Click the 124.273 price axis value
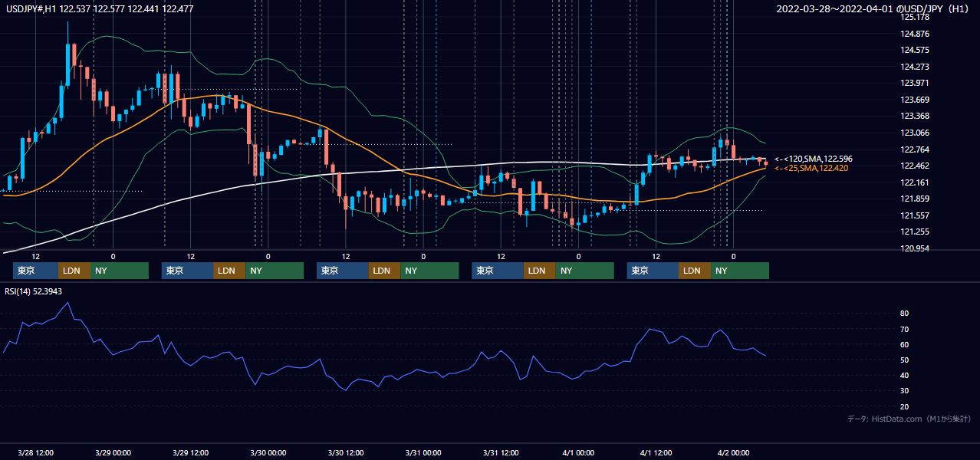 pyautogui.click(x=914, y=67)
